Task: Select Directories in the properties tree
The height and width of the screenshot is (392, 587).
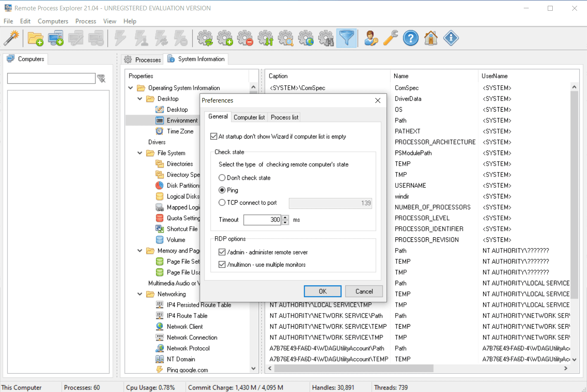Action: tap(180, 164)
